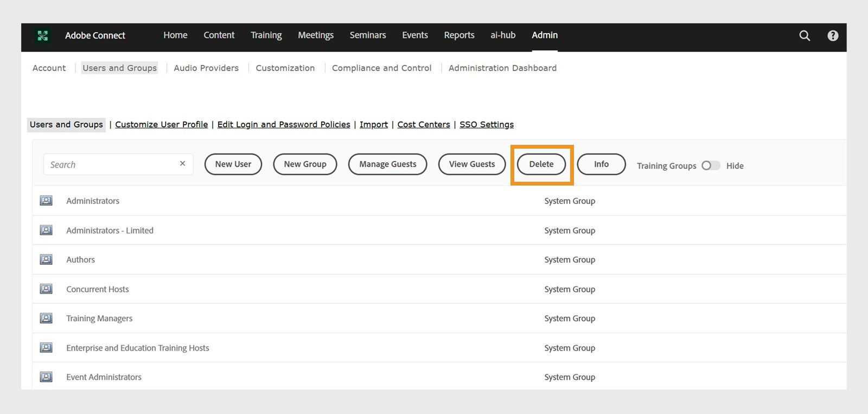
Task: Select the Authors row name
Action: 80,259
